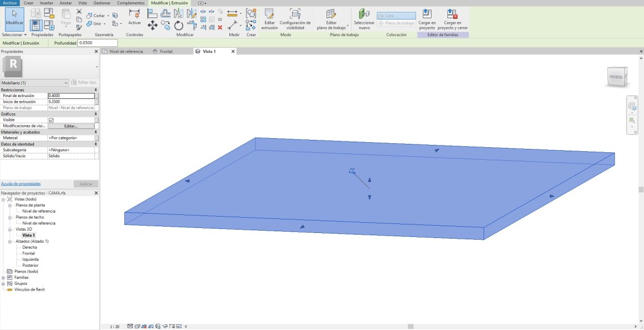Click the red delete X icon
Viewport: 644px width, 330px height.
coord(220,27)
